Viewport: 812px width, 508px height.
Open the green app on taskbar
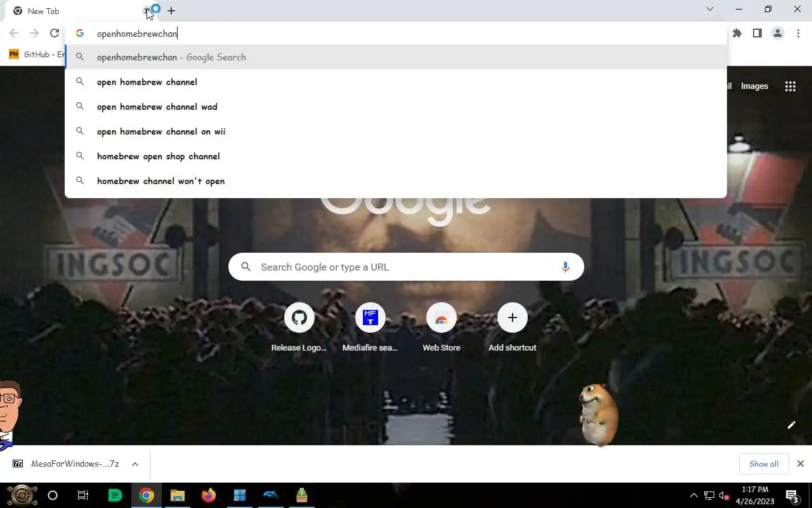tap(115, 495)
